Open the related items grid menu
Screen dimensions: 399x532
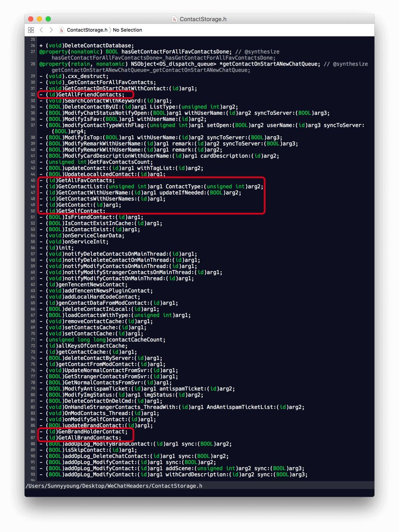coord(31,30)
